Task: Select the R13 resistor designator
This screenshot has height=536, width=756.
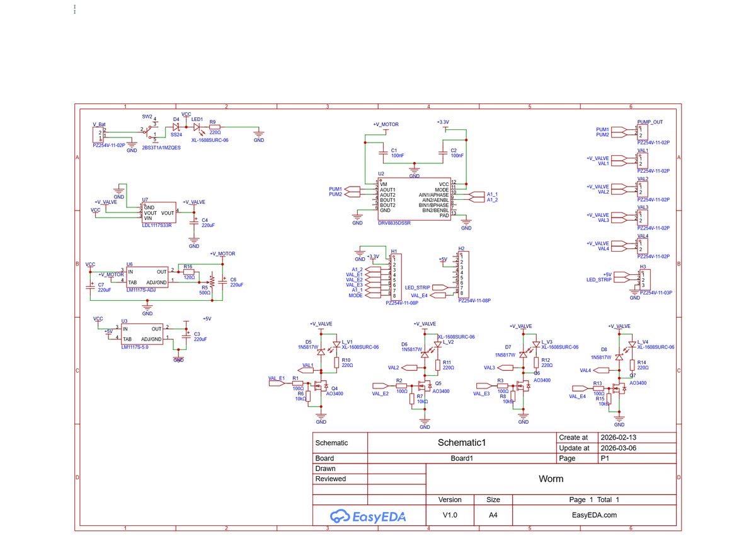Action: [x=597, y=383]
